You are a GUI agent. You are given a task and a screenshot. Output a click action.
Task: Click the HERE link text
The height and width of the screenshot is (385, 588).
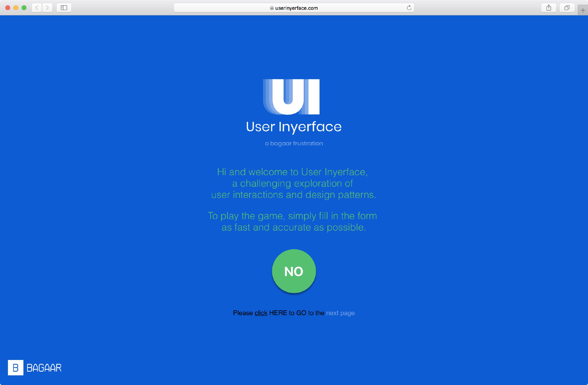tap(278, 313)
